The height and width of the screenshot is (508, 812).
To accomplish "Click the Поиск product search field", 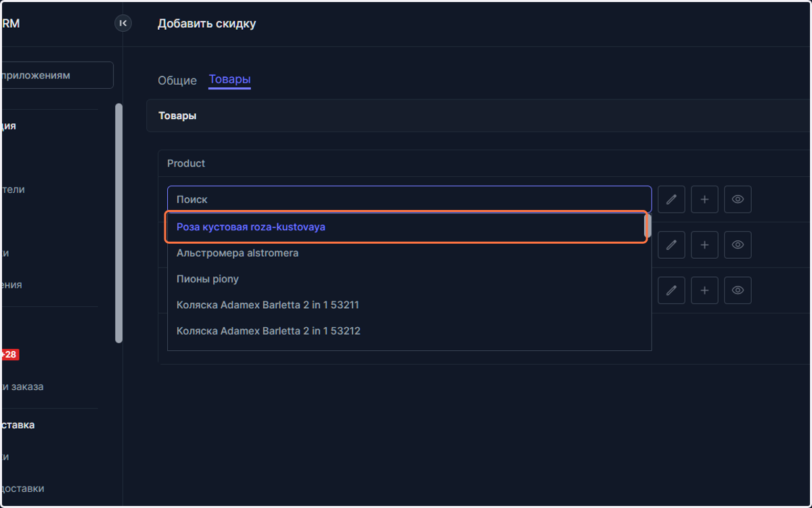I will tap(409, 200).
